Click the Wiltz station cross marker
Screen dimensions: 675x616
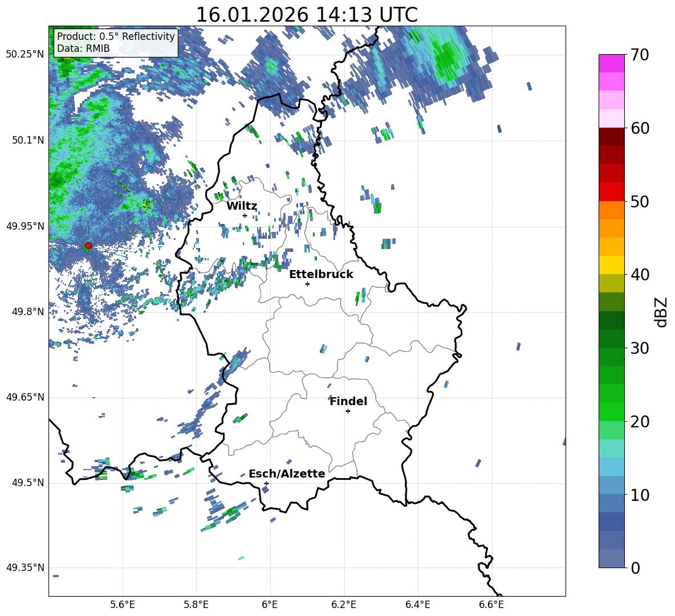[245, 215]
